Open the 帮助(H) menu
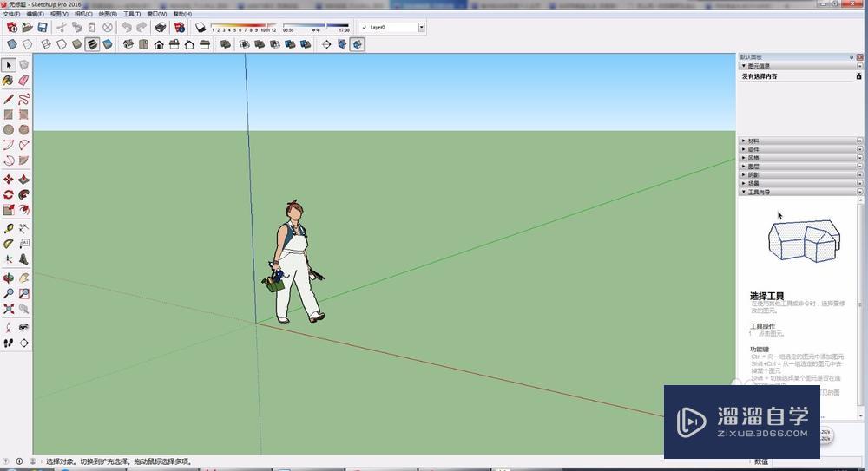The width and height of the screenshot is (868, 471). (182, 14)
